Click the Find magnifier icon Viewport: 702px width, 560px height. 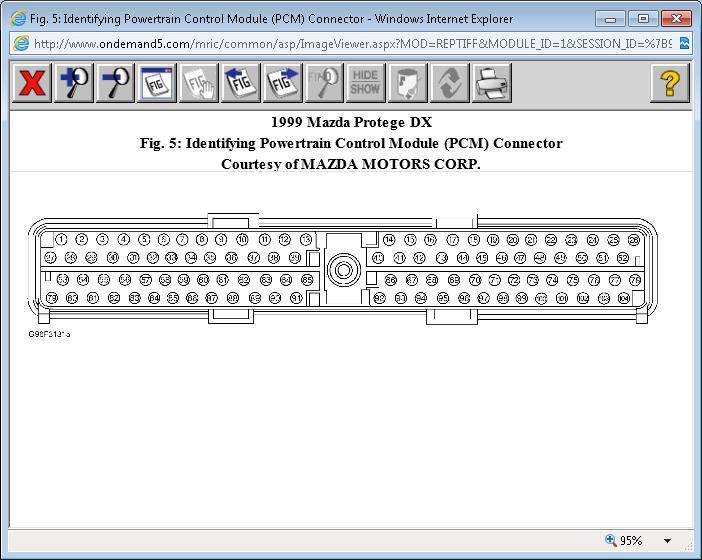pyautogui.click(x=324, y=83)
